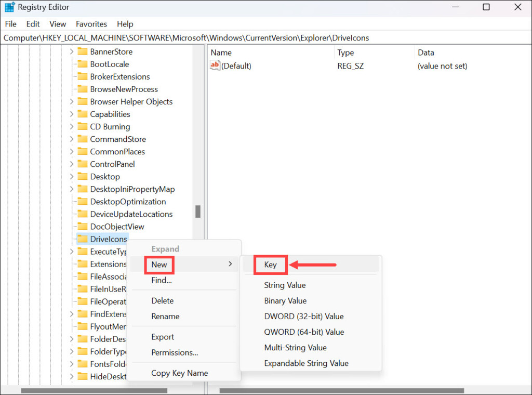Expand the Browser Helper Objects key
The width and height of the screenshot is (532, 395).
(72, 102)
